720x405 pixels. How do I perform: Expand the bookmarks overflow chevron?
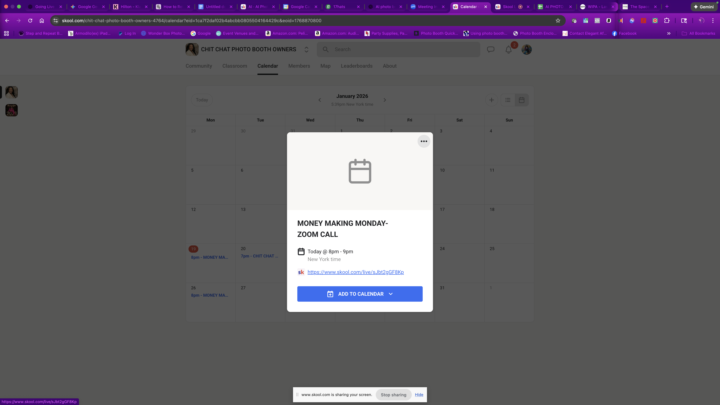669,34
